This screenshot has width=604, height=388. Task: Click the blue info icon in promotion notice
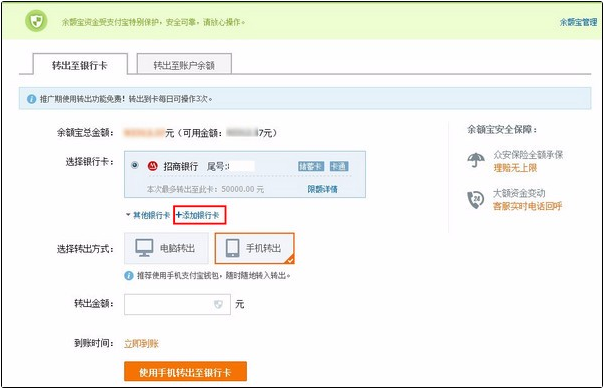click(32, 99)
